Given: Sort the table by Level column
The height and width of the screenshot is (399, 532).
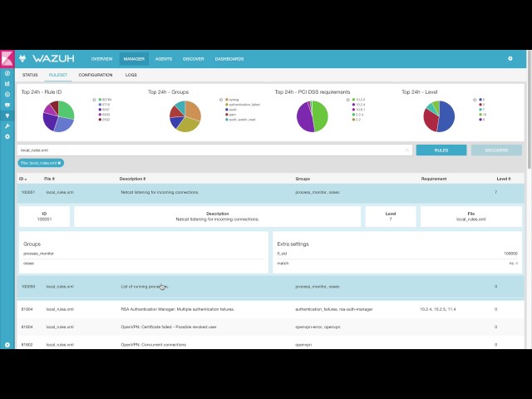Looking at the screenshot, I should [x=504, y=179].
